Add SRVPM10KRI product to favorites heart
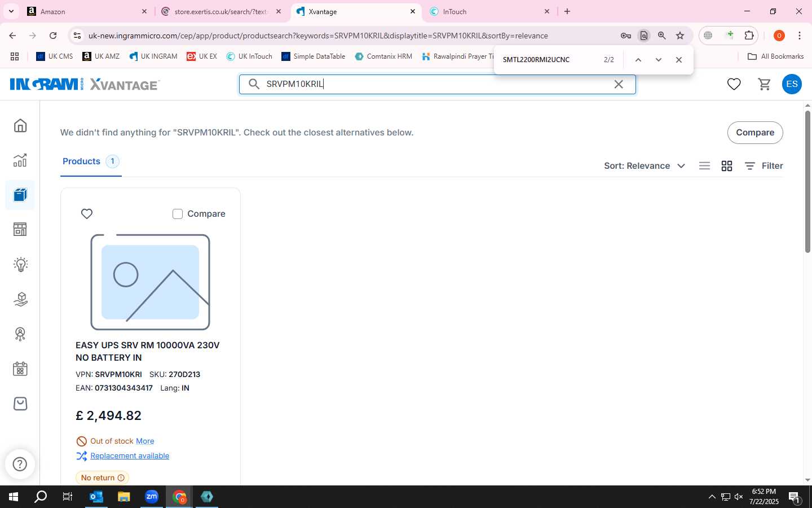This screenshot has width=812, height=508. [87, 214]
